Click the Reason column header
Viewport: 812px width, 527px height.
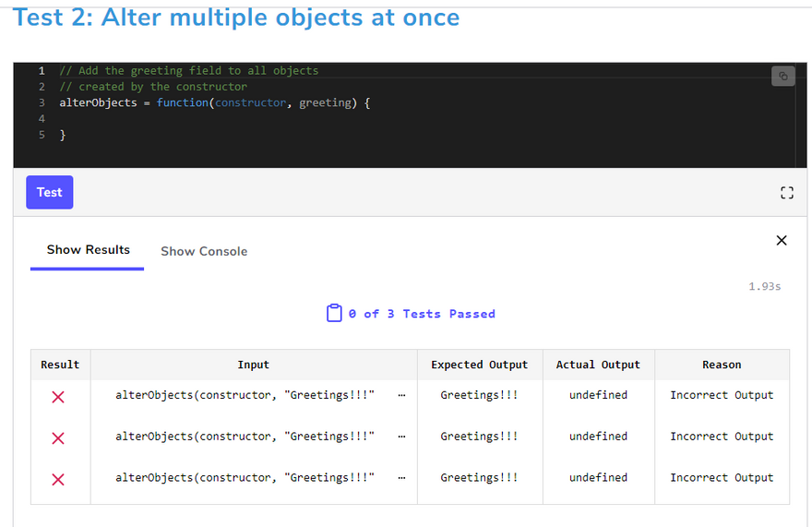click(722, 365)
